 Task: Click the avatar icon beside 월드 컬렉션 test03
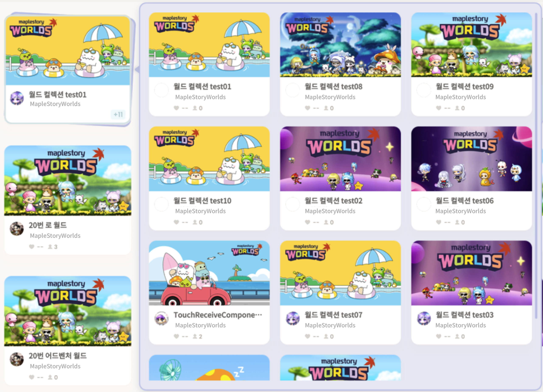pyautogui.click(x=424, y=318)
